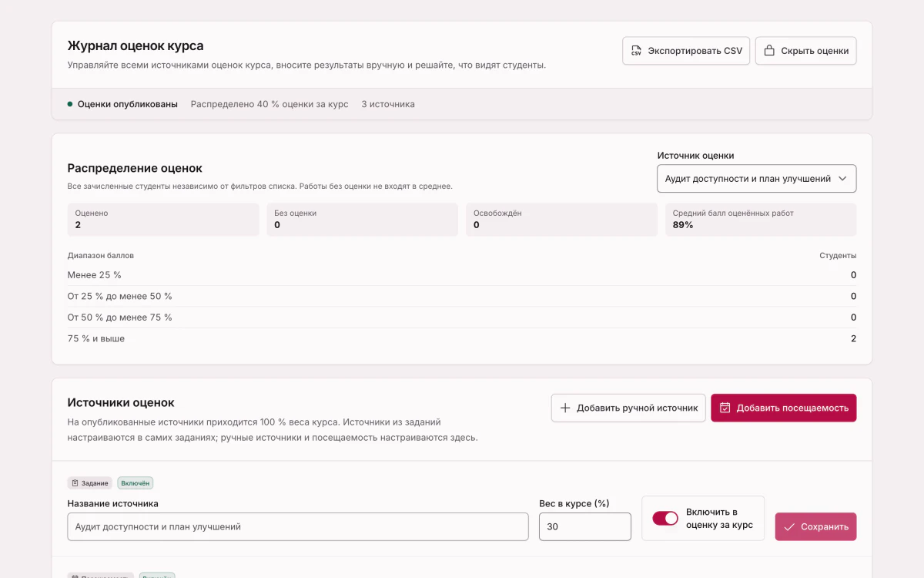Click the «Без оценки» stat card
Screen dimensions: 924x578
pos(363,220)
